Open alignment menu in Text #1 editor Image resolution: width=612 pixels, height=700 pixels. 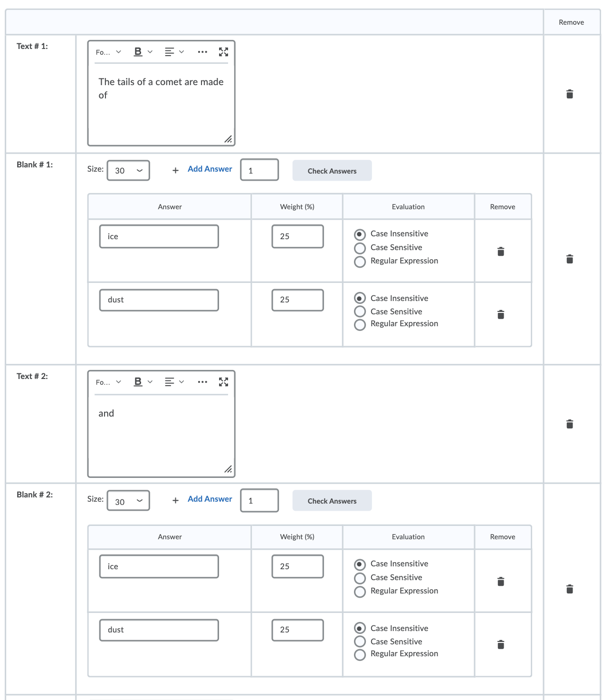click(174, 52)
